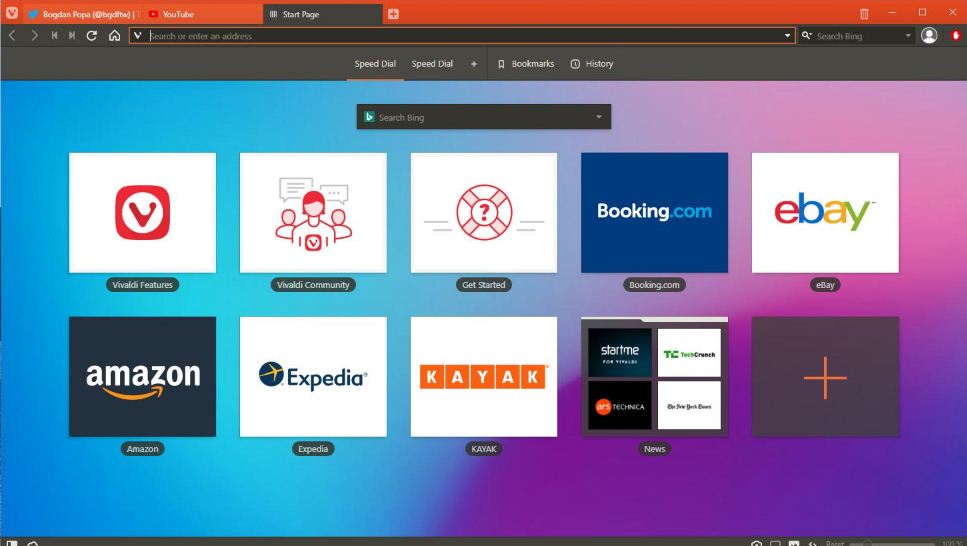Screen dimensions: 967x546
Task: Click the 'Booking.com' caption label
Action: click(654, 284)
